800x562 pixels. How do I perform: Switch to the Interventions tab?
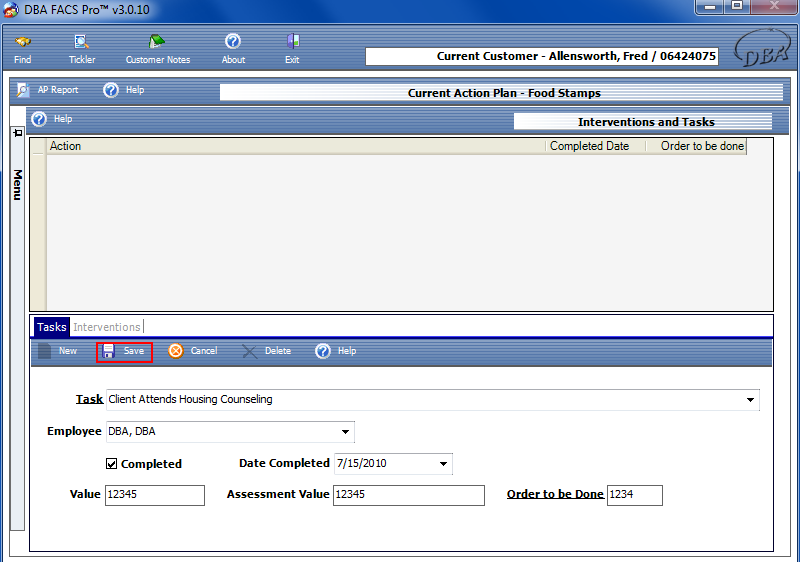tap(107, 327)
